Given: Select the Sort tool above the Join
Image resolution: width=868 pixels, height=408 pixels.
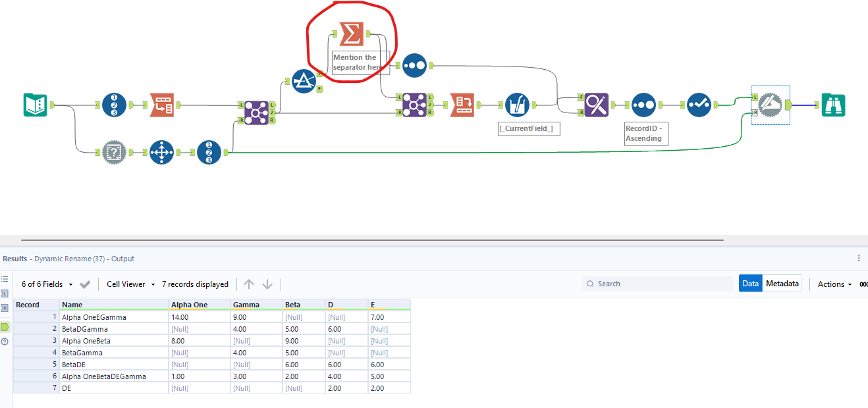Looking at the screenshot, I should pos(304,81).
